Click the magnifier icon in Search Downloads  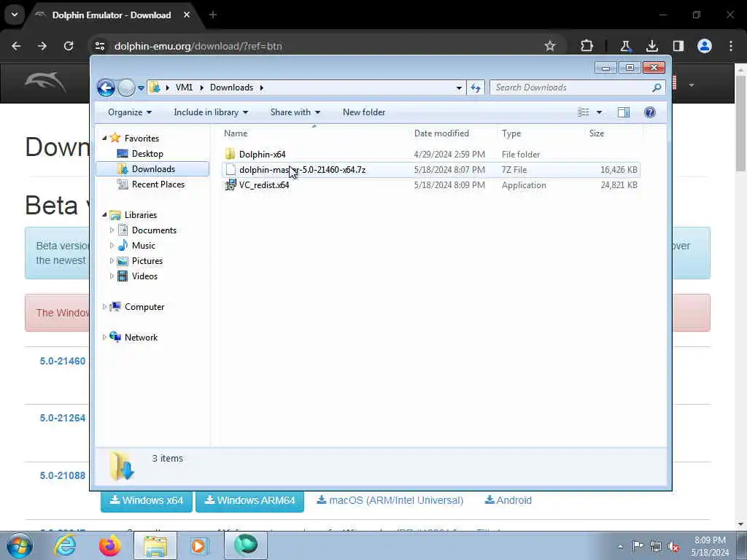tap(657, 87)
